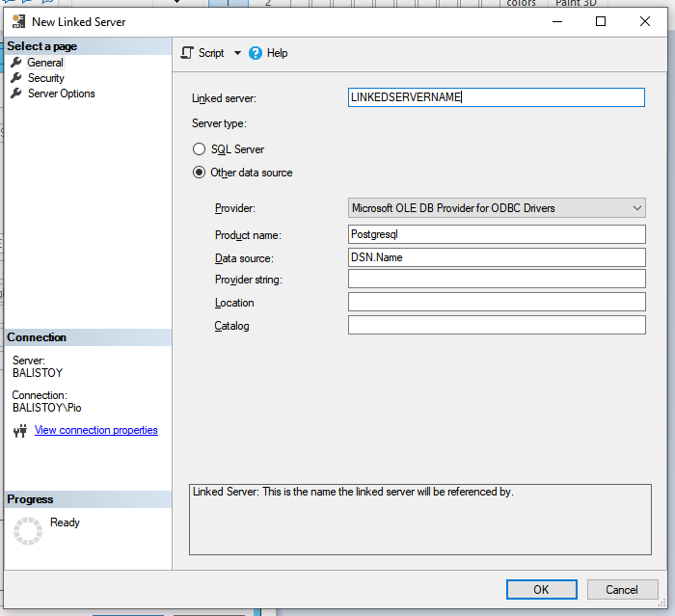Select the SQL Server radio button
Viewport: 675px width, 616px height.
(200, 149)
